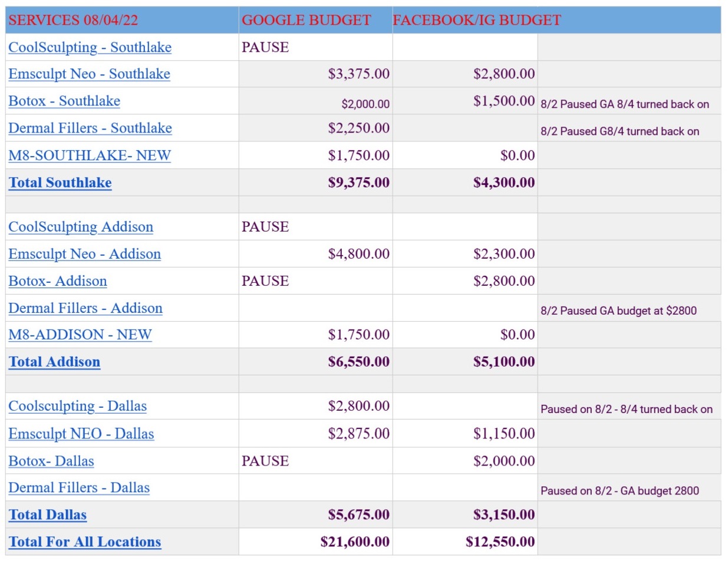Open Dermal Fillers - Addison link
Viewport: 728px width, 564px height.
click(85, 308)
